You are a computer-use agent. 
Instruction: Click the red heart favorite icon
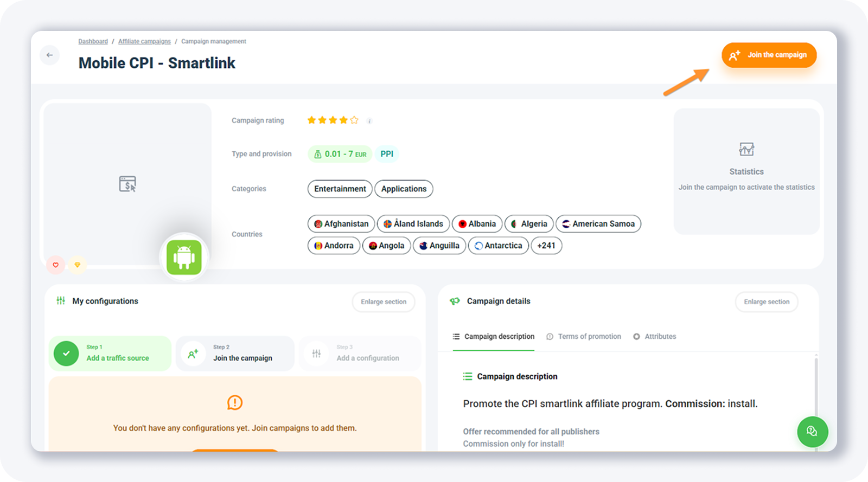55,265
